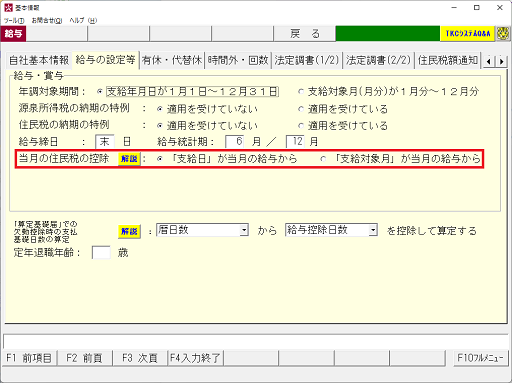Choose 「支給日」が当月の給与から radio
512x383 pixels.
160,159
